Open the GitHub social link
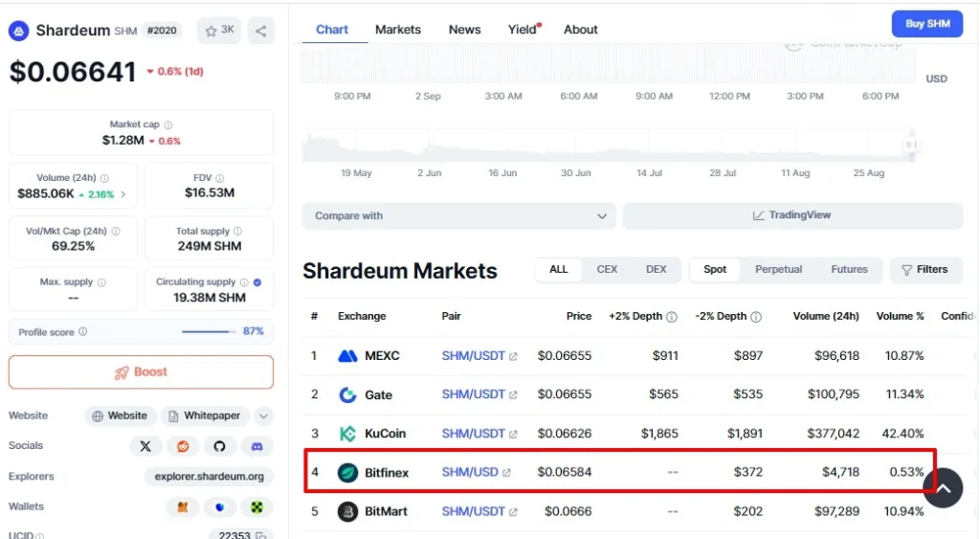The width and height of the screenshot is (980, 539). coord(219,446)
